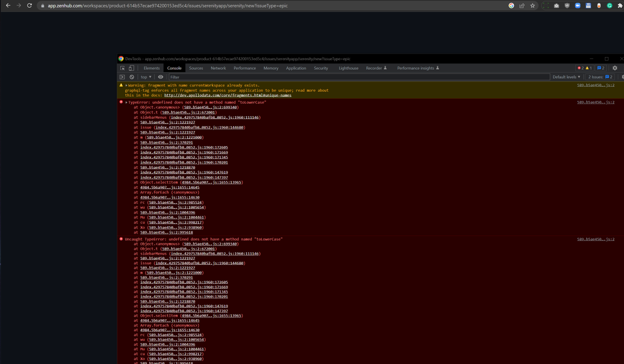Image resolution: width=624 pixels, height=364 pixels.
Task: Open the top JavaScript context dropdown
Action: tap(146, 77)
